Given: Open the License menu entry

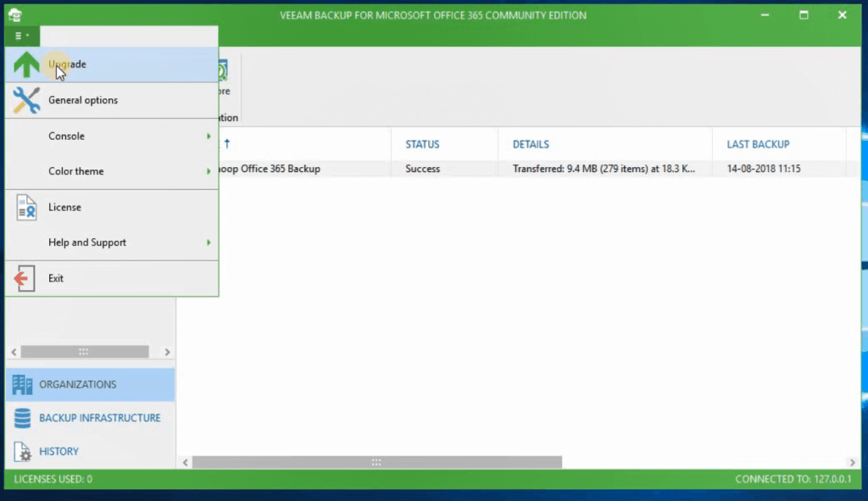Looking at the screenshot, I should point(112,208).
